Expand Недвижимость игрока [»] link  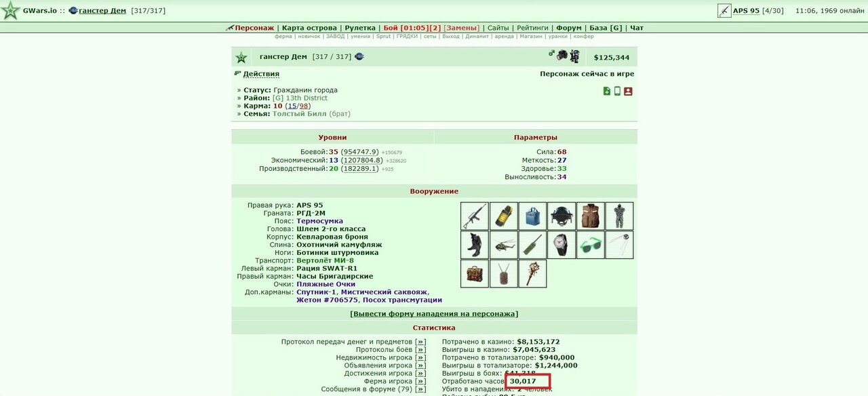(x=421, y=358)
